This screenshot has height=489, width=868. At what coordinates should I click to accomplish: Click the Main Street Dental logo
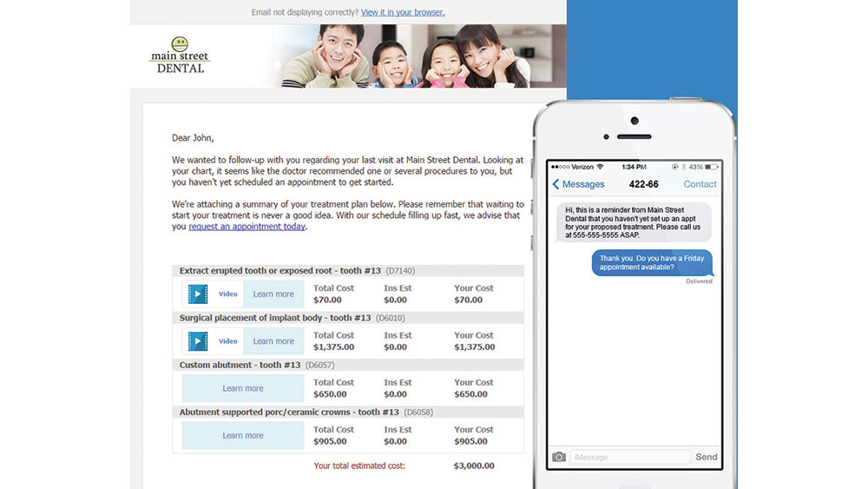click(x=180, y=56)
